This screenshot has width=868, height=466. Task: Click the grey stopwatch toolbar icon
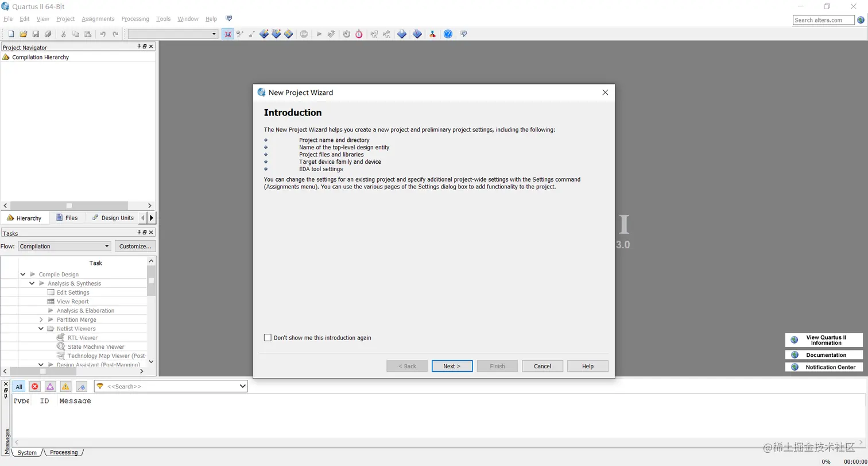pos(347,34)
